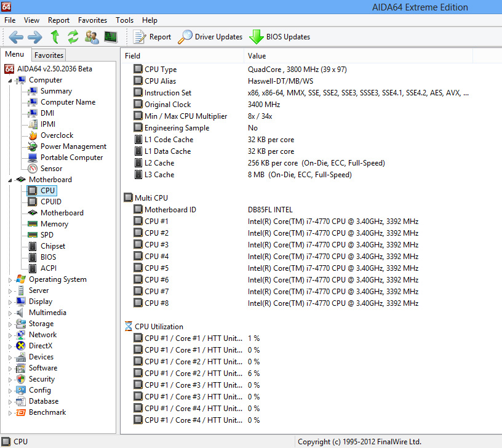Go up one level with green arrow
This screenshot has height=448, width=502.
point(55,37)
